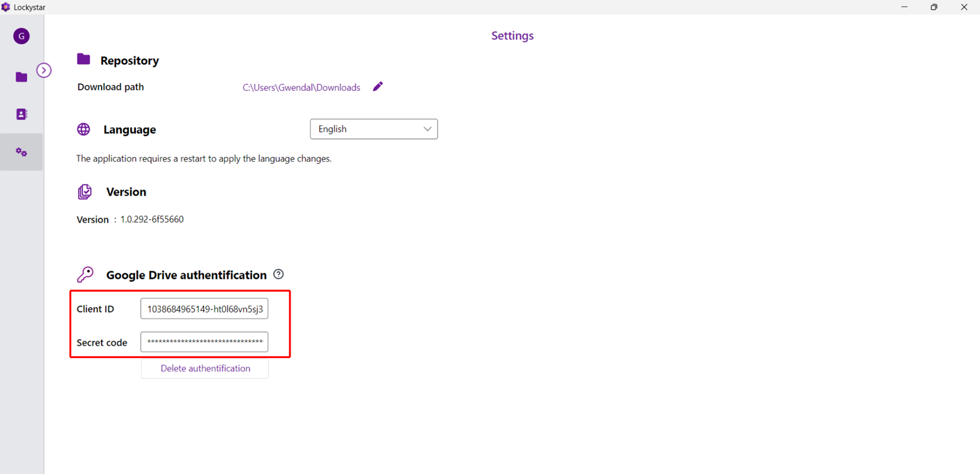Screen dimensions: 980x474
Task: Click the Repository folder icon
Action: (x=84, y=59)
